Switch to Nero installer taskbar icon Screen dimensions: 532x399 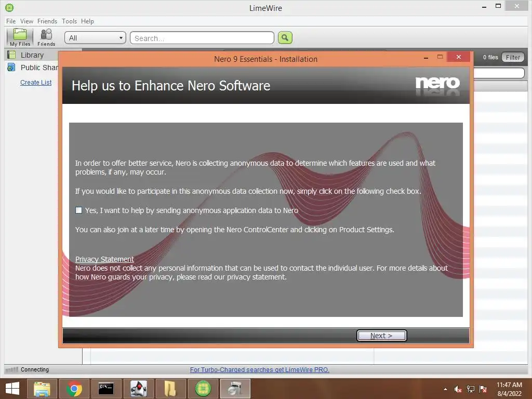tap(235, 389)
